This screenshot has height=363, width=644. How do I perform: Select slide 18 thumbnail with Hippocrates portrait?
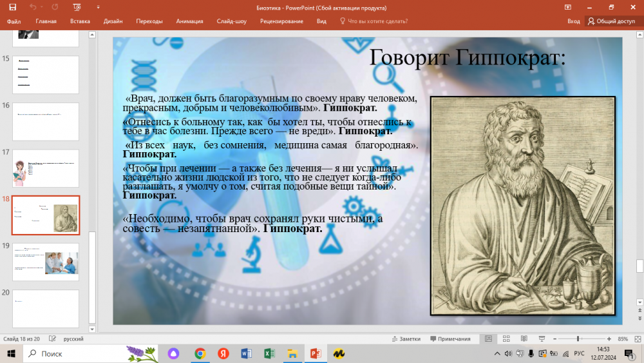pyautogui.click(x=46, y=215)
